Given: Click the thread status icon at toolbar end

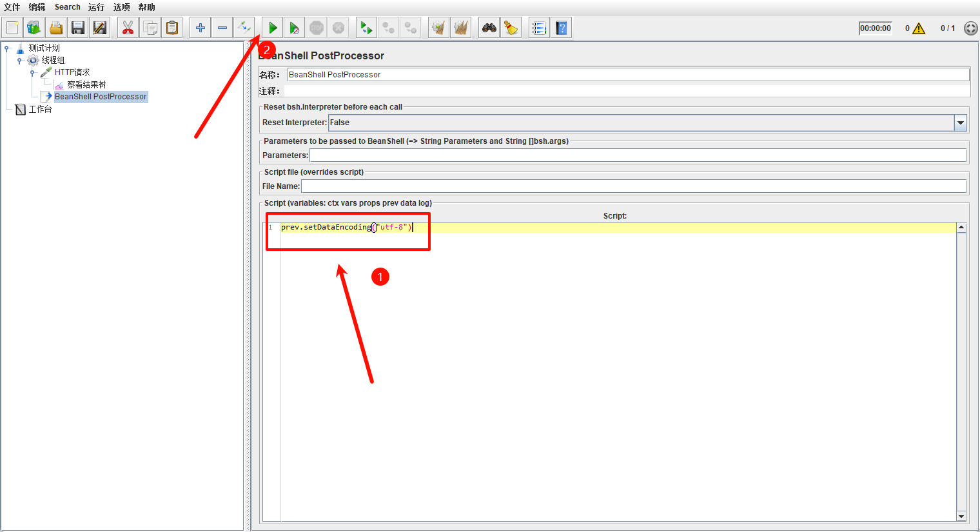Looking at the screenshot, I should pos(971,28).
